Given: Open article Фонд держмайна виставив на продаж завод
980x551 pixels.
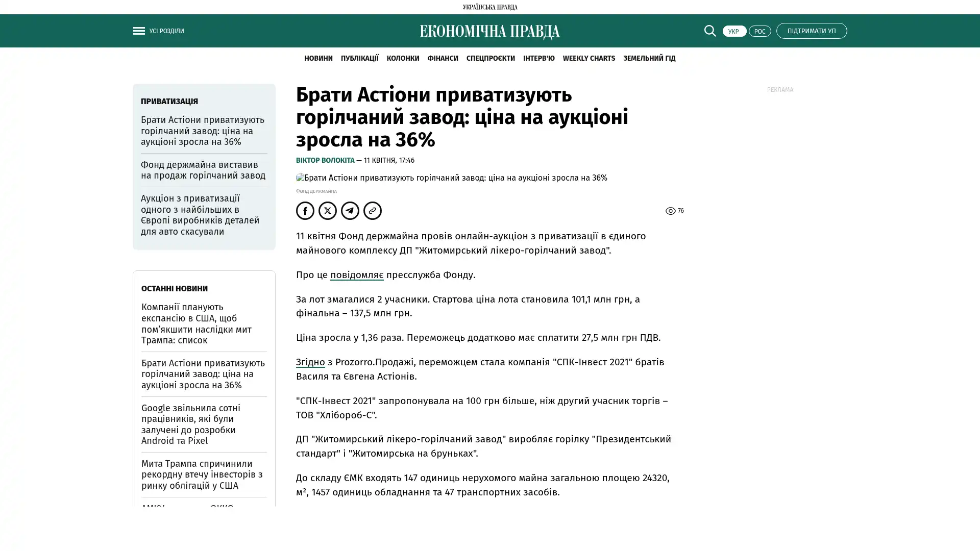Looking at the screenshot, I should tap(204, 170).
